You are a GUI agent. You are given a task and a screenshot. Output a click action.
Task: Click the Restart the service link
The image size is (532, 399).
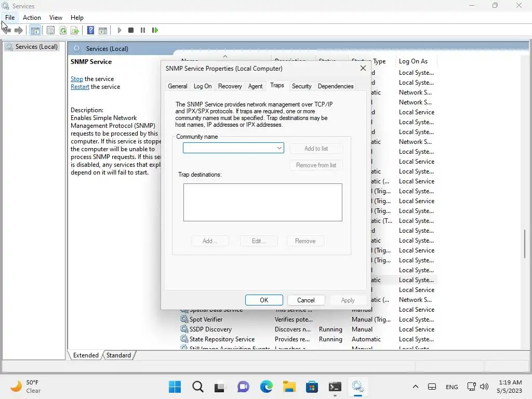click(x=79, y=87)
